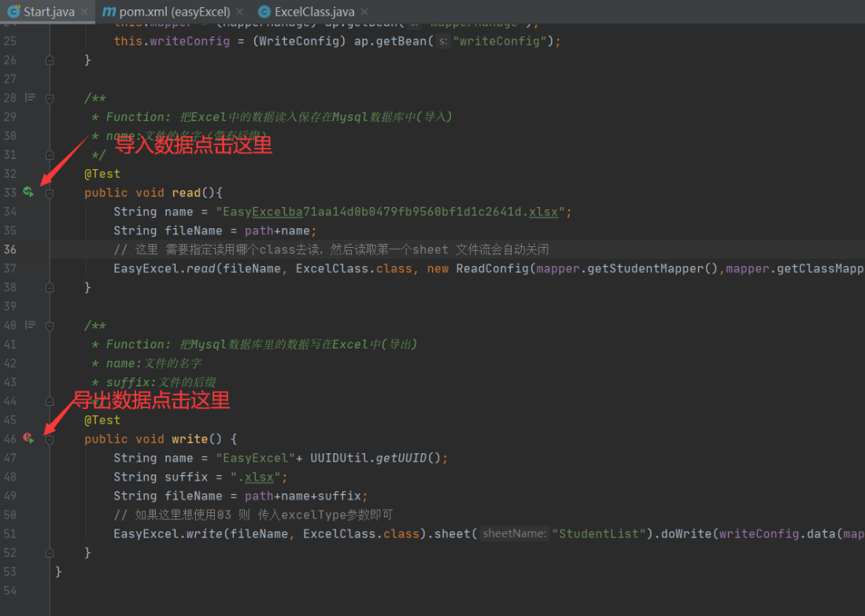865x616 pixels.
Task: Click line number 53 in the gutter
Action: [10, 571]
